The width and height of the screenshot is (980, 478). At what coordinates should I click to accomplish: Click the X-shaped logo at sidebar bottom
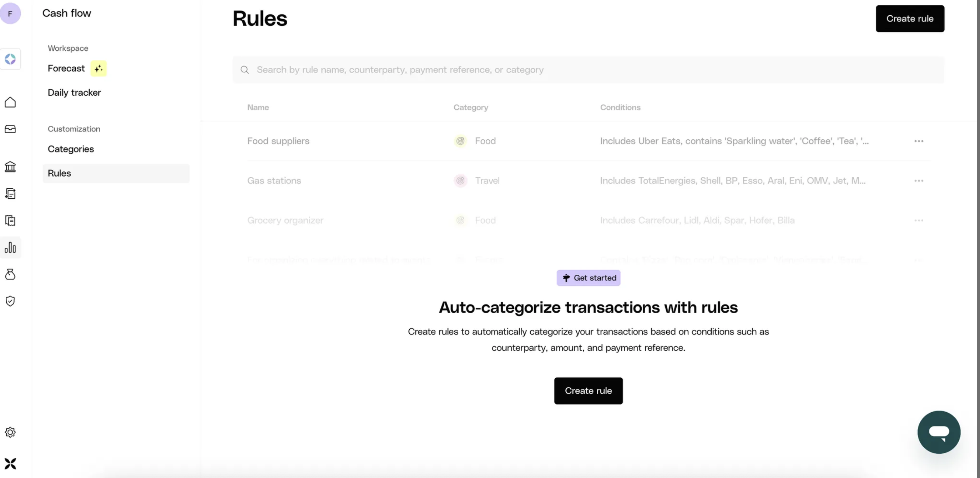coord(10,463)
